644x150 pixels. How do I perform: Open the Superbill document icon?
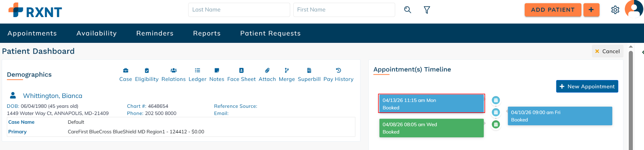point(309,71)
